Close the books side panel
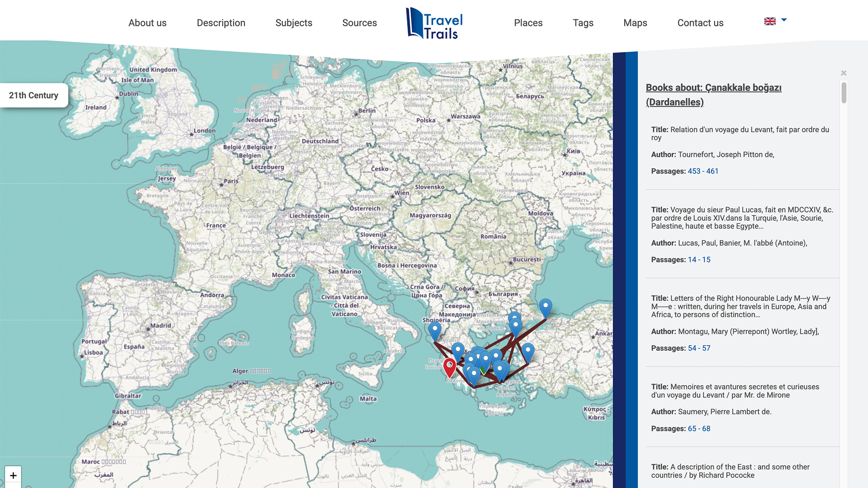Image resolution: width=868 pixels, height=488 pixels. pos(844,73)
